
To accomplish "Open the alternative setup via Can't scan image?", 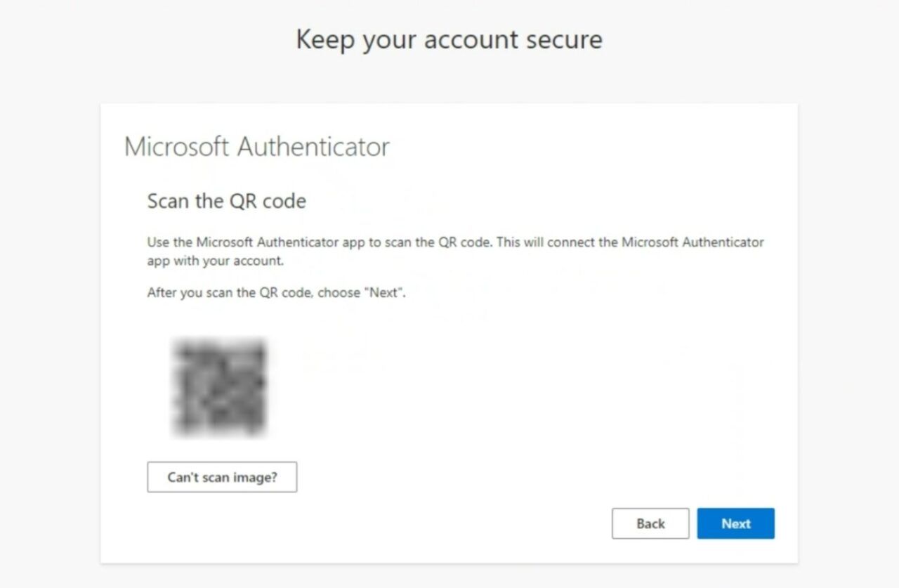I will 221,477.
